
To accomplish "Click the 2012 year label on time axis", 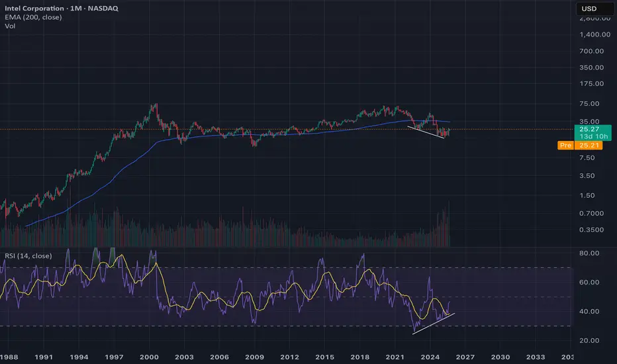I will tap(289, 357).
